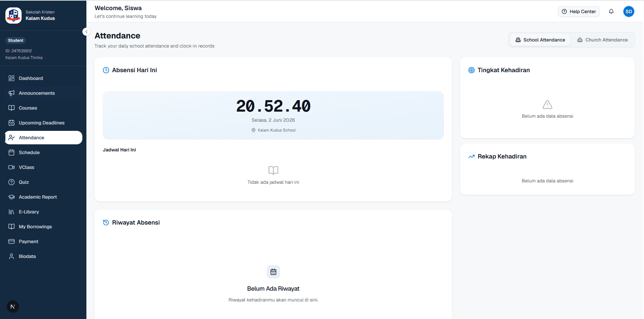
Task: Open Quiz label in sidebar
Action: [24, 182]
